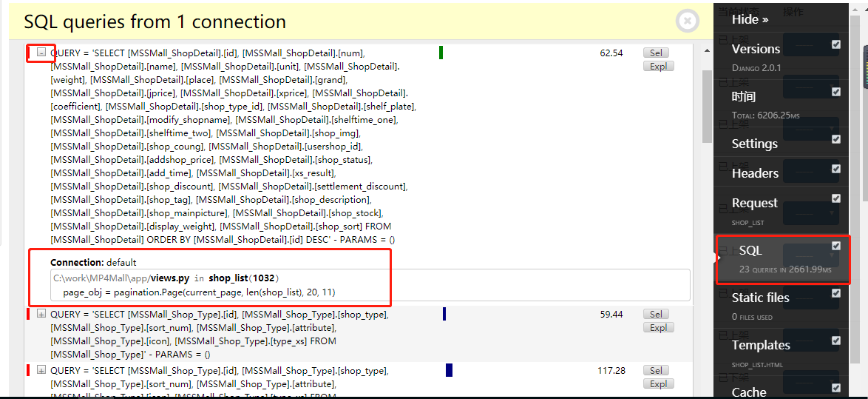Image resolution: width=868 pixels, height=399 pixels.
Task: Click the timeline bar of 59.44 query
Action: [x=444, y=314]
